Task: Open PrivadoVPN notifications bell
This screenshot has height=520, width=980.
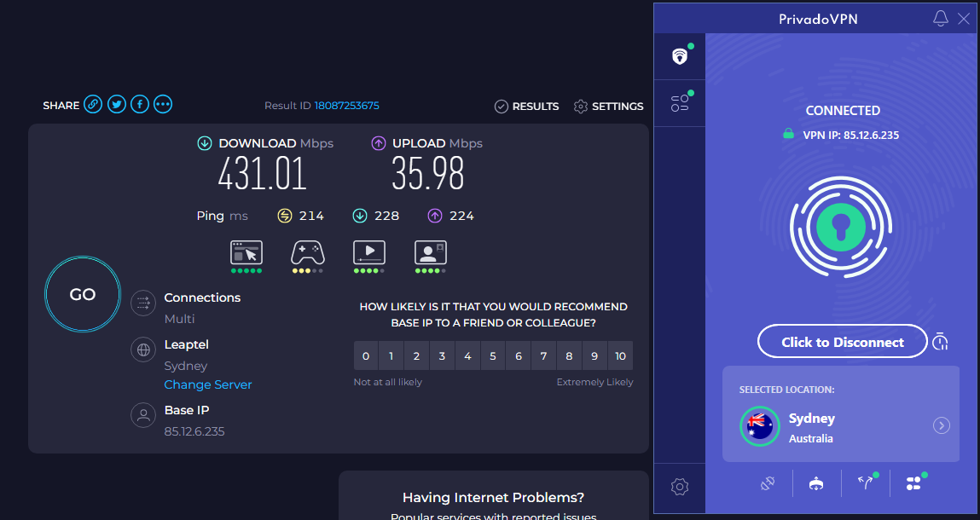Action: tap(941, 19)
